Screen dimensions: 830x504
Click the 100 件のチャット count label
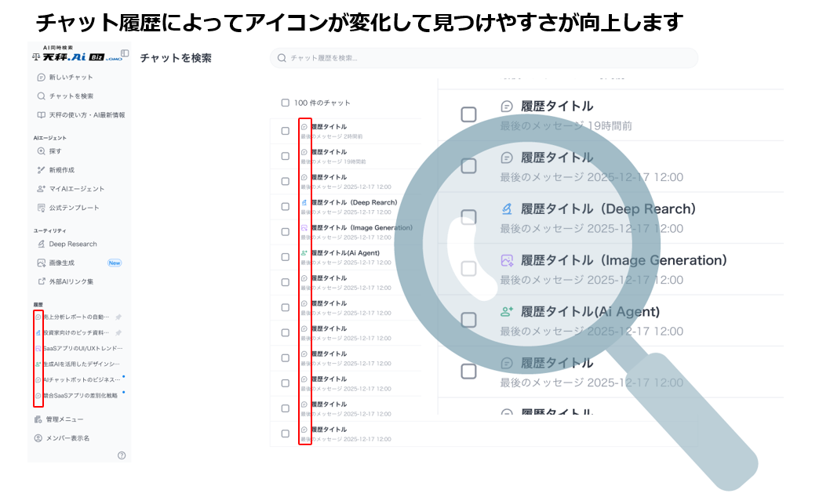322,103
